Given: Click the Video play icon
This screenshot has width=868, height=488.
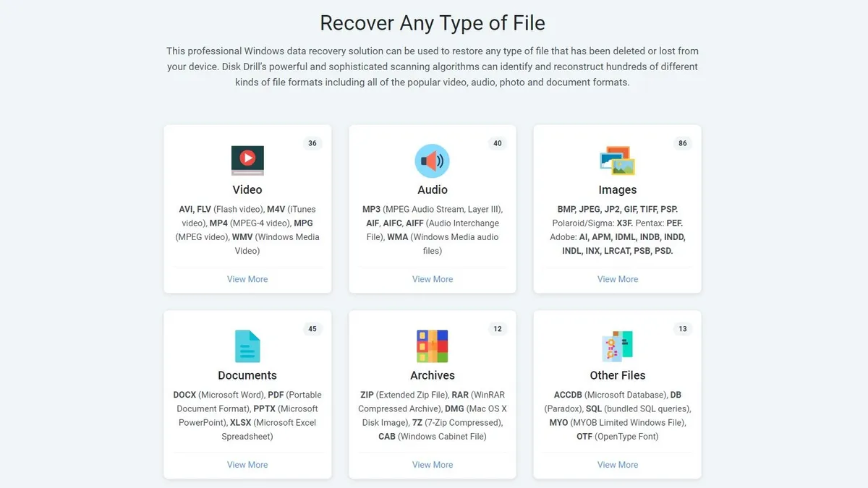Looking at the screenshot, I should (247, 160).
